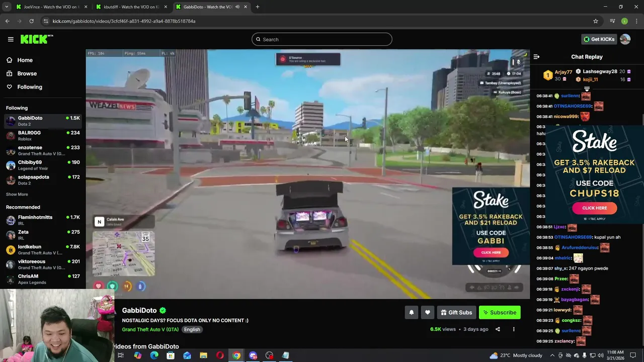Click the address bar URL
This screenshot has height=362, width=644.
tap(124, 21)
